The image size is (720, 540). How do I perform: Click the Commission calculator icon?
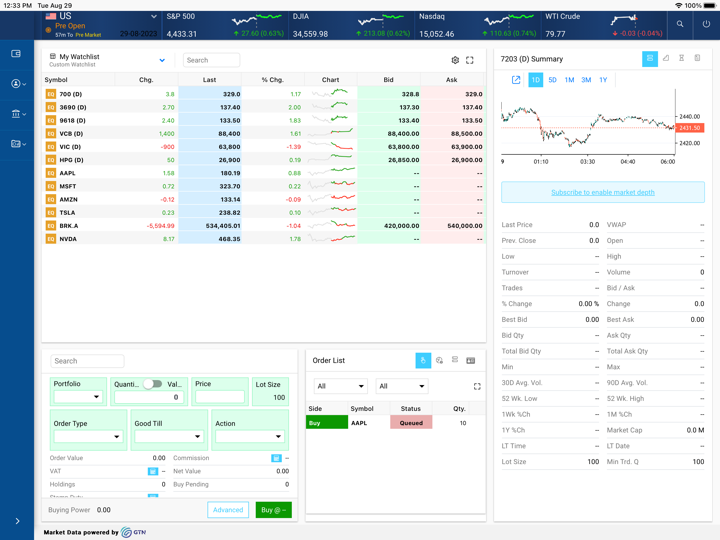pyautogui.click(x=276, y=458)
